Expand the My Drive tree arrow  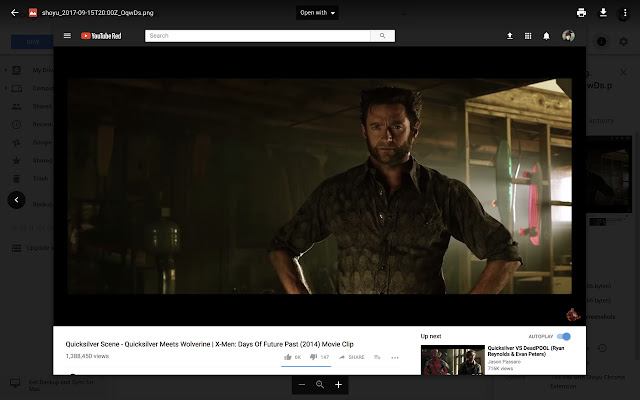pos(6,70)
